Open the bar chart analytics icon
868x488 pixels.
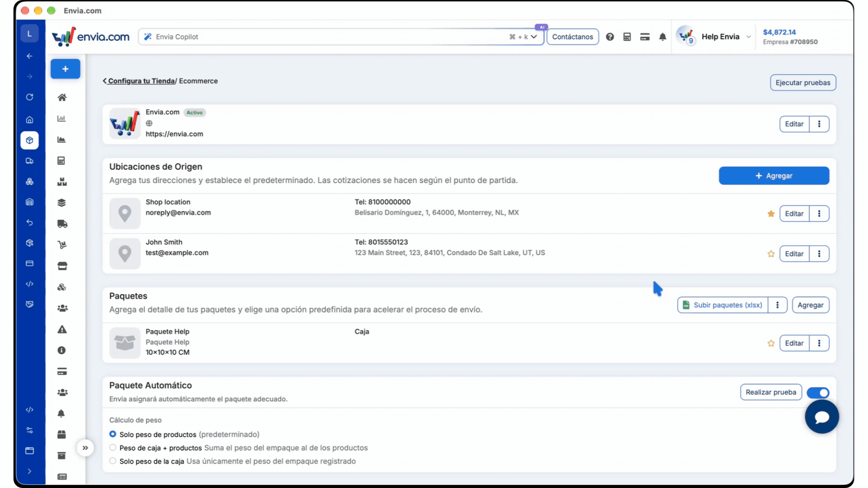pos(61,118)
